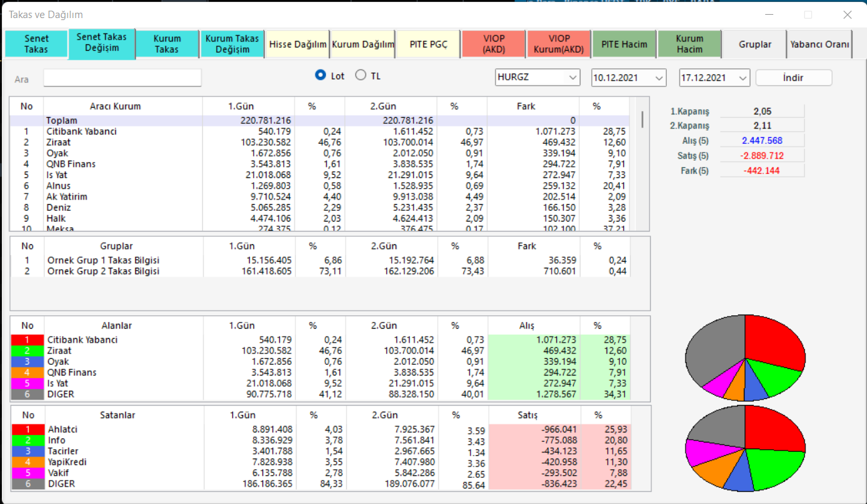
Task: Select the Ahlatci seller name
Action: pyautogui.click(x=62, y=429)
